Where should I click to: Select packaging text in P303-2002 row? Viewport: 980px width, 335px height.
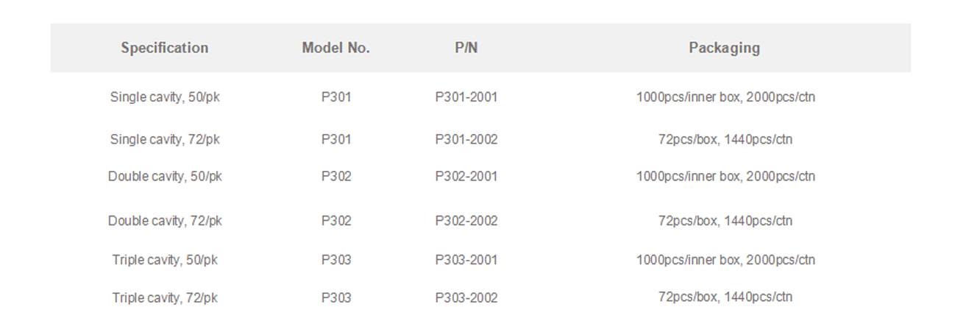725,297
